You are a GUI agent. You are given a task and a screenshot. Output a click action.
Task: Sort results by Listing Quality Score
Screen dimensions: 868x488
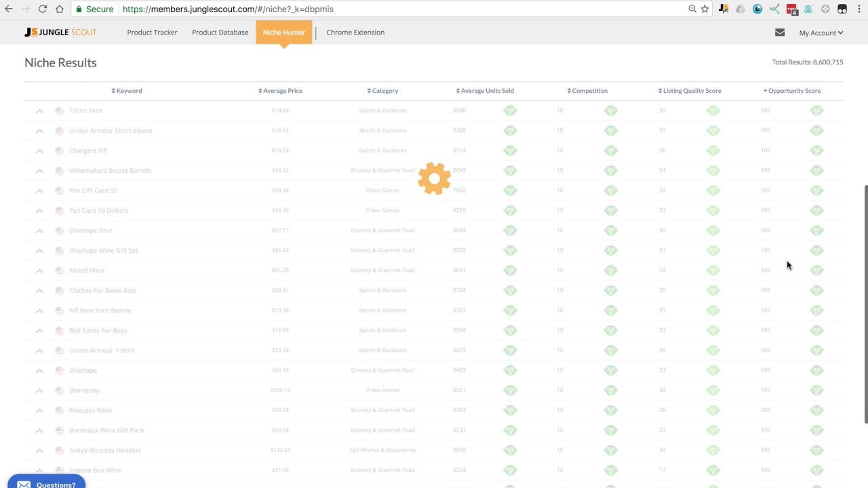point(690,91)
